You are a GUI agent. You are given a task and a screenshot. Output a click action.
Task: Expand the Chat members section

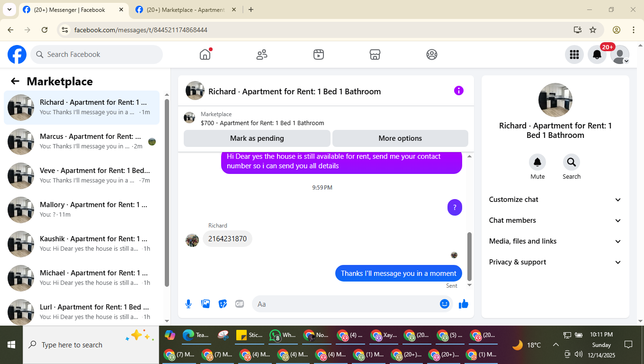(x=555, y=220)
